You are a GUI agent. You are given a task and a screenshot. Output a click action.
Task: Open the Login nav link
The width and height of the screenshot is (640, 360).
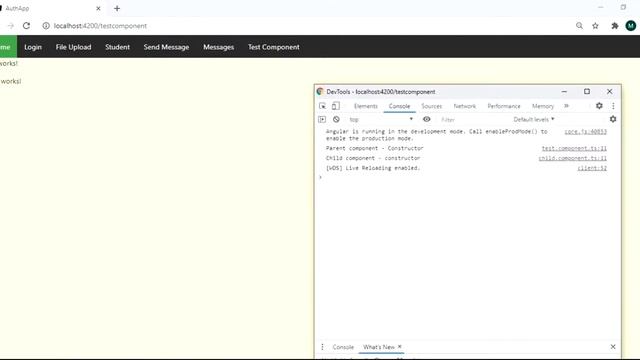pyautogui.click(x=33, y=47)
